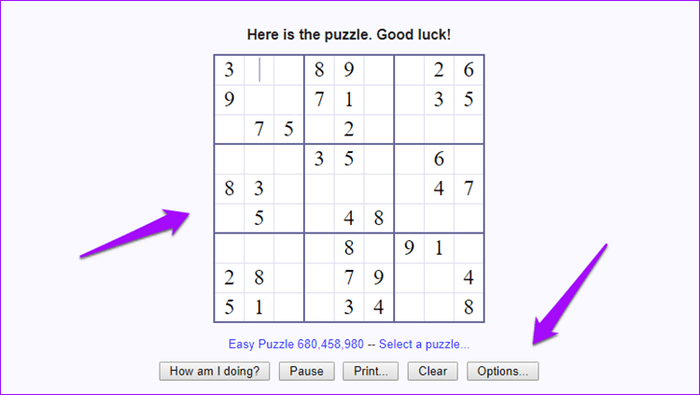The image size is (700, 395).
Task: Select the empty cell left of the 2 in the top-right box
Action: coord(409,70)
